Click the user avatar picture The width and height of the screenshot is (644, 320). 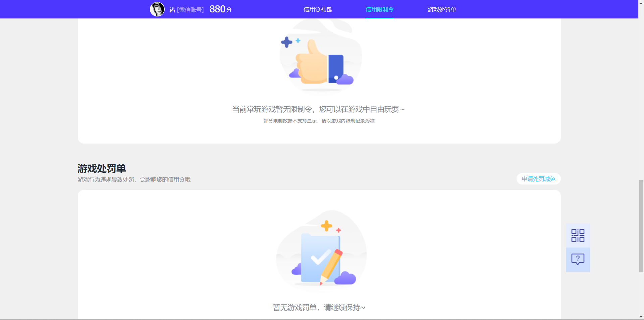point(157,9)
